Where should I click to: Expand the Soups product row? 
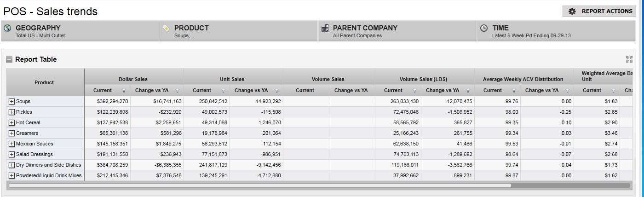(11, 101)
